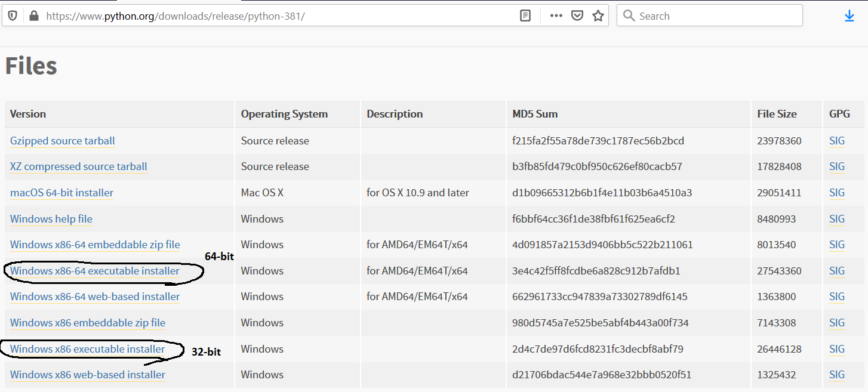
Task: Select MD5 4d091857a2153d9406bb5c522b211061
Action: pos(602,245)
